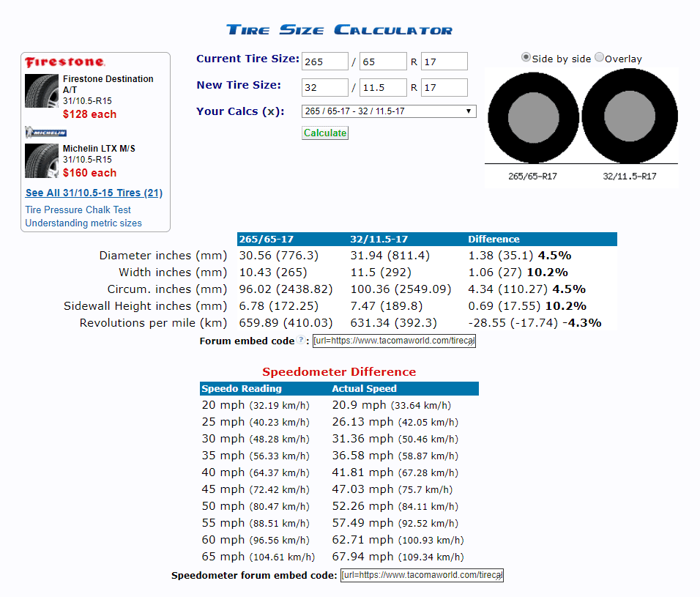700x597 pixels.
Task: Click speedo reading 20 mph row
Action: coord(256,405)
